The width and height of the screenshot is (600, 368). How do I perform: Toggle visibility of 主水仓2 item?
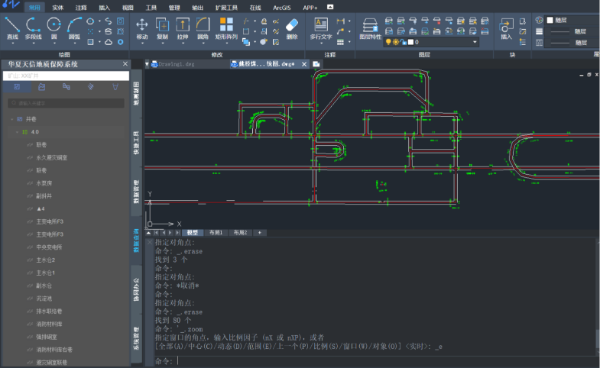pyautogui.click(x=30, y=260)
